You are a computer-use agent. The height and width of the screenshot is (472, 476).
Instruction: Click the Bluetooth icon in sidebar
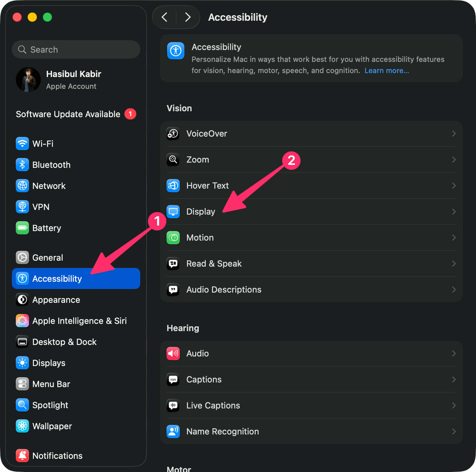22,165
